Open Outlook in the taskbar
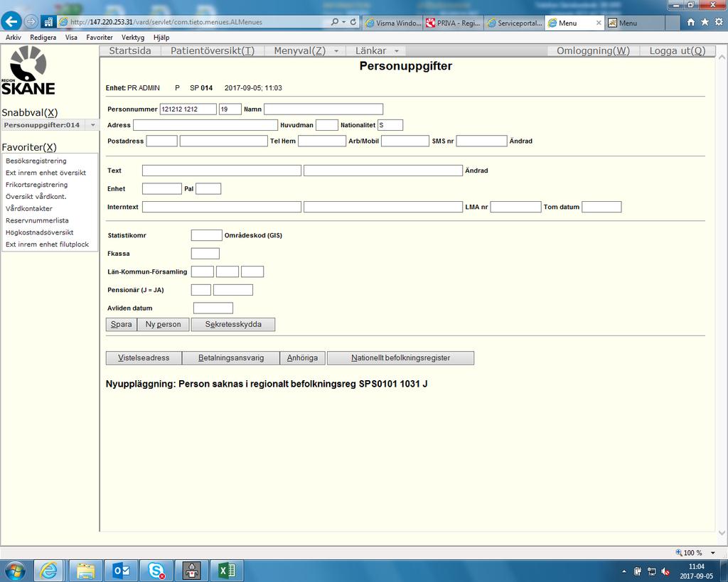728x582 pixels. click(121, 570)
